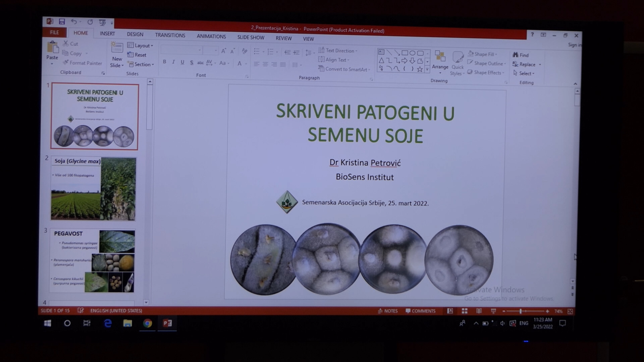Screen dimensions: 644x362
Task: Click the New Slide icon
Action: point(117,48)
